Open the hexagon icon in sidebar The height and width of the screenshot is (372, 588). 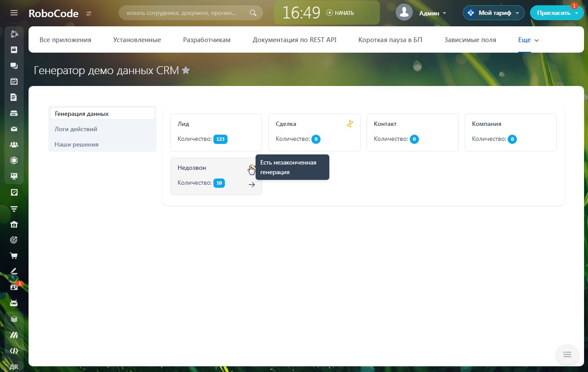click(x=14, y=160)
